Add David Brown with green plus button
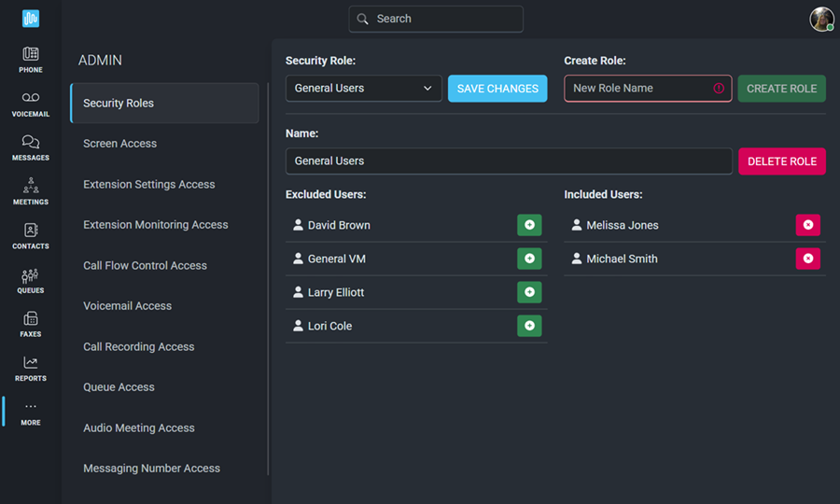Image resolution: width=840 pixels, height=504 pixels. tap(529, 225)
